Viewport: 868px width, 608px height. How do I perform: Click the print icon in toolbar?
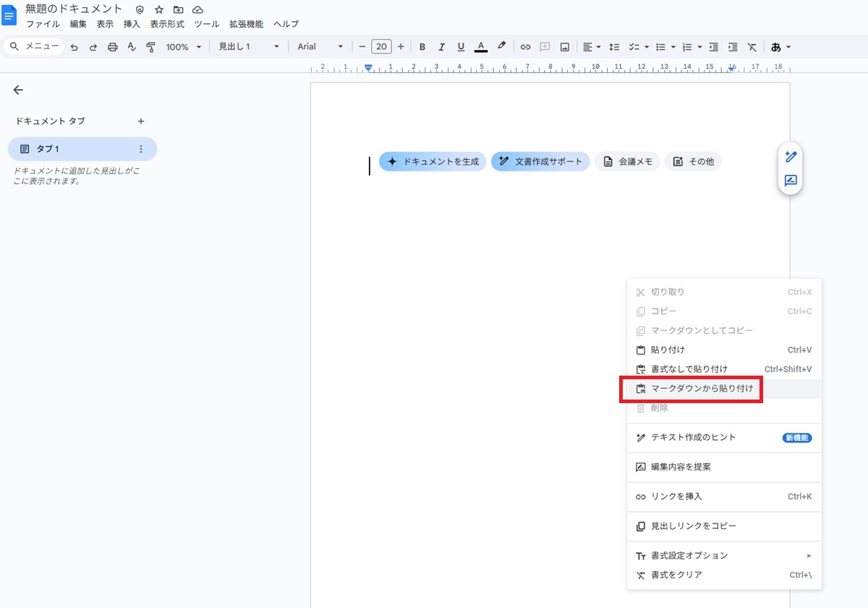pos(112,47)
